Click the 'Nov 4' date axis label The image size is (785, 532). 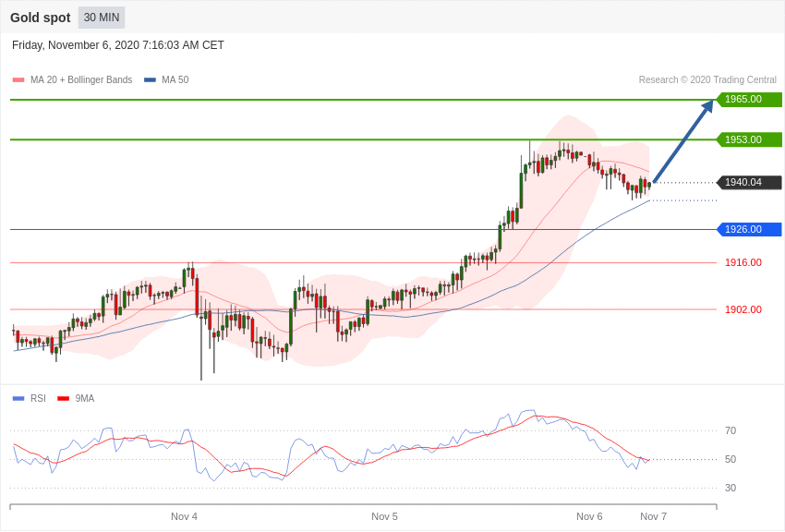point(184,516)
